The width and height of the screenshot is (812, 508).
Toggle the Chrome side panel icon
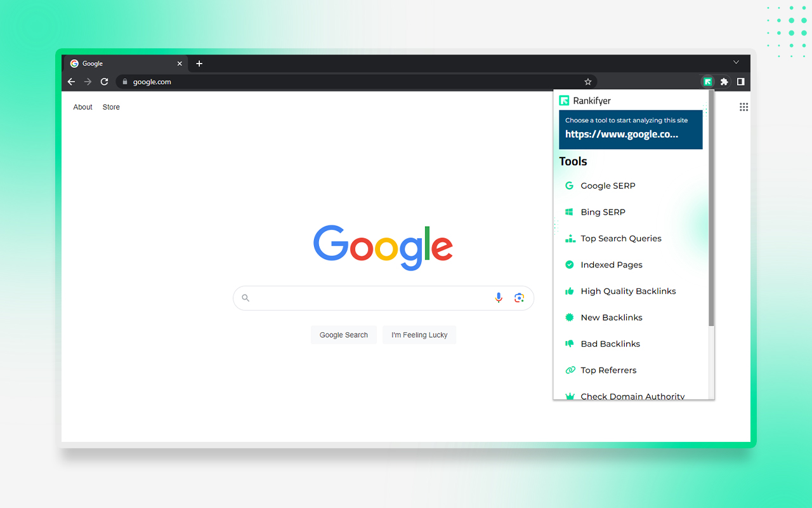tap(740, 82)
